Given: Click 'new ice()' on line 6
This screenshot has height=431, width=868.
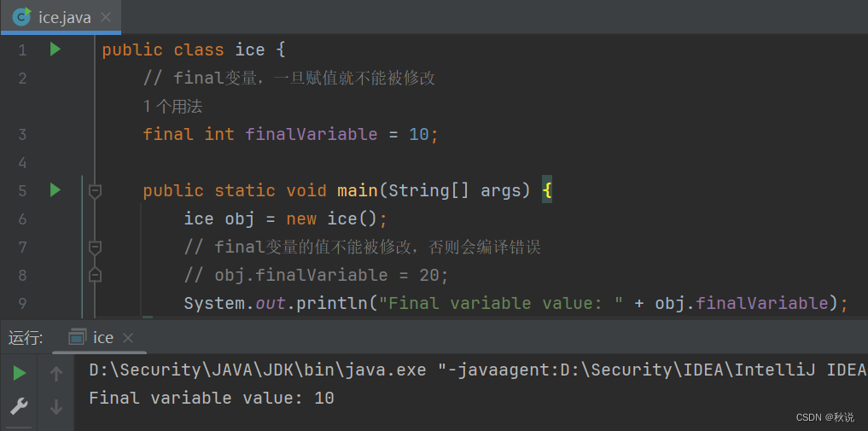Looking at the screenshot, I should (331, 218).
